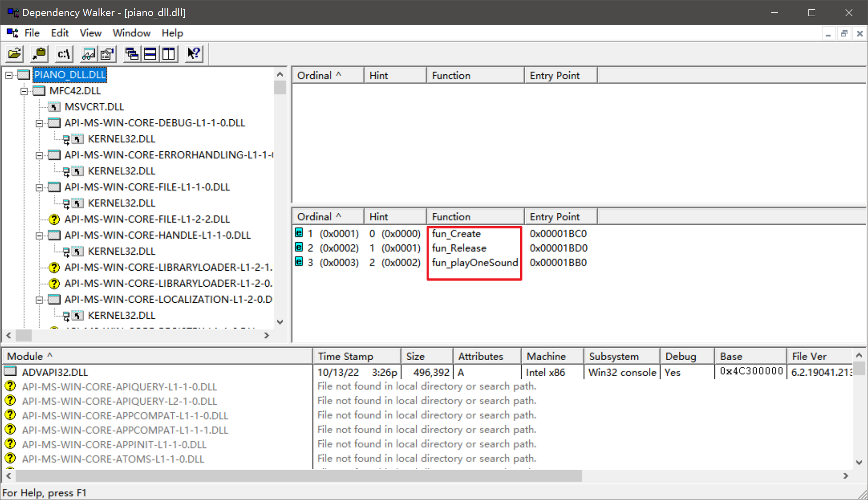This screenshot has height=500, width=868.
Task: Open module Properties from toolbar
Action: tap(107, 54)
